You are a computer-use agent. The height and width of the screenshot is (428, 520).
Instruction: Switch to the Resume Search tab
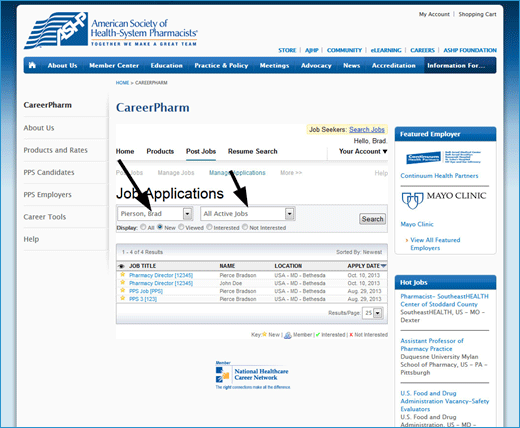tap(252, 151)
